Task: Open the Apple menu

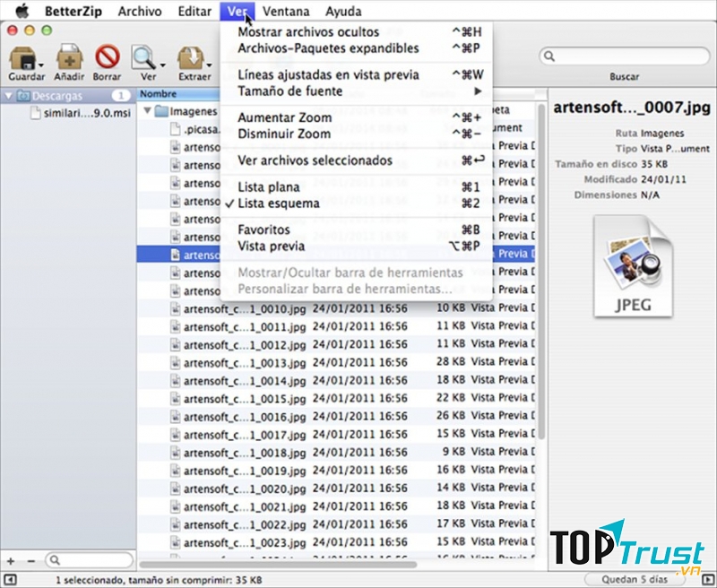Action: click(x=22, y=11)
